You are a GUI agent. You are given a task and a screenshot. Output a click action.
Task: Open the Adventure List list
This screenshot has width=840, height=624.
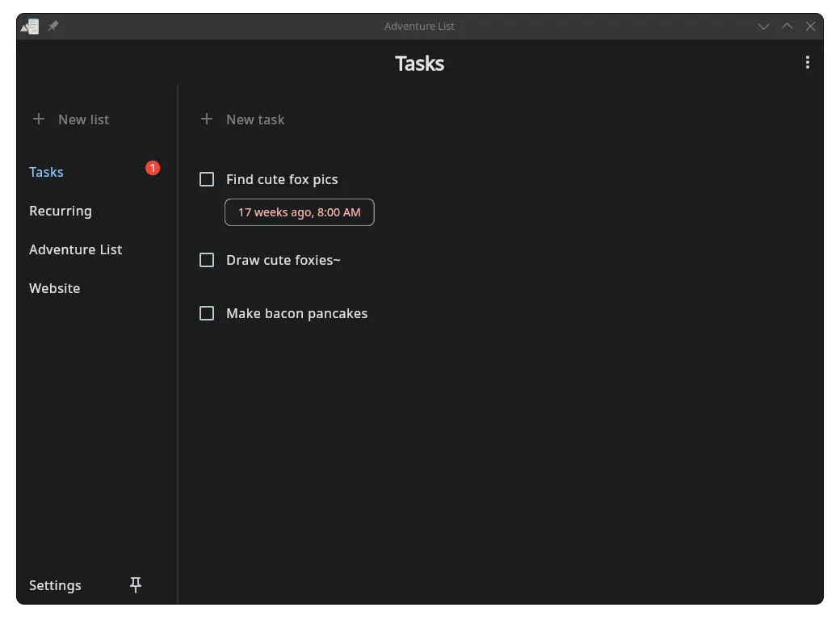pos(76,249)
